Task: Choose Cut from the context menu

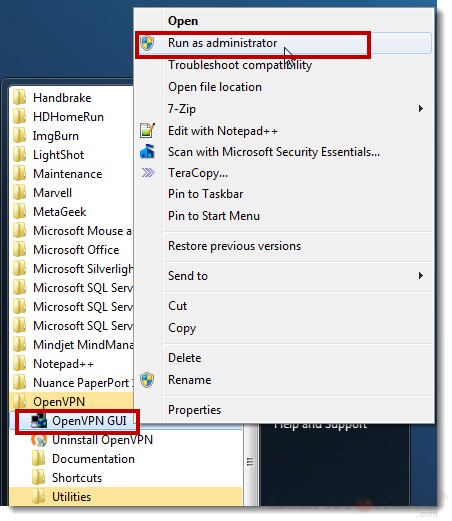Action: [178, 306]
